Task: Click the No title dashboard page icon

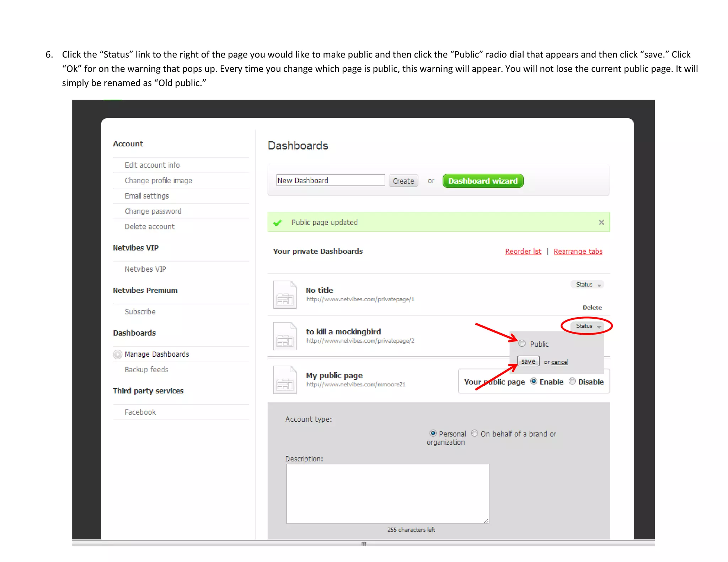Action: tap(285, 294)
